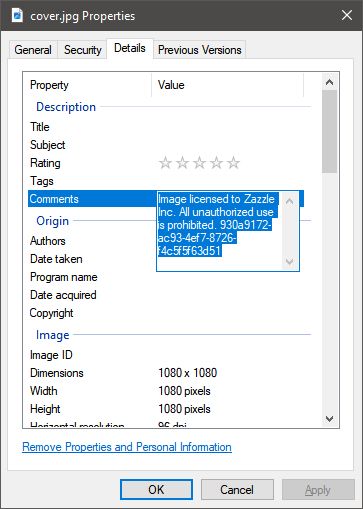Switch to the General tab
Image resolution: width=363 pixels, height=509 pixels.
33,50
